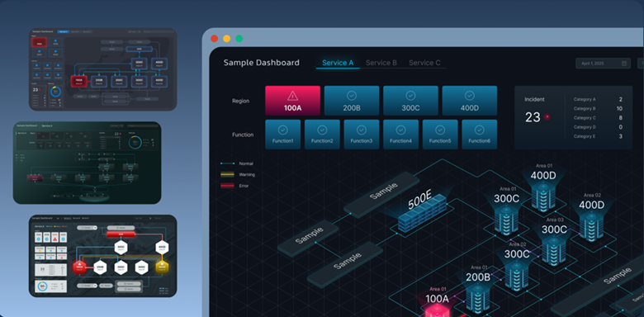Select the 400D region tile
This screenshot has height=317, width=644.
pos(470,101)
